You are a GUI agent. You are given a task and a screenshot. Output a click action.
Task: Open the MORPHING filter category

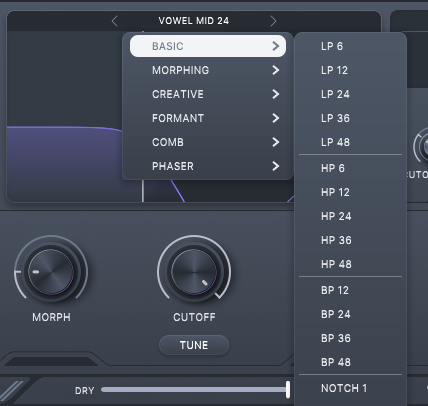(208, 70)
